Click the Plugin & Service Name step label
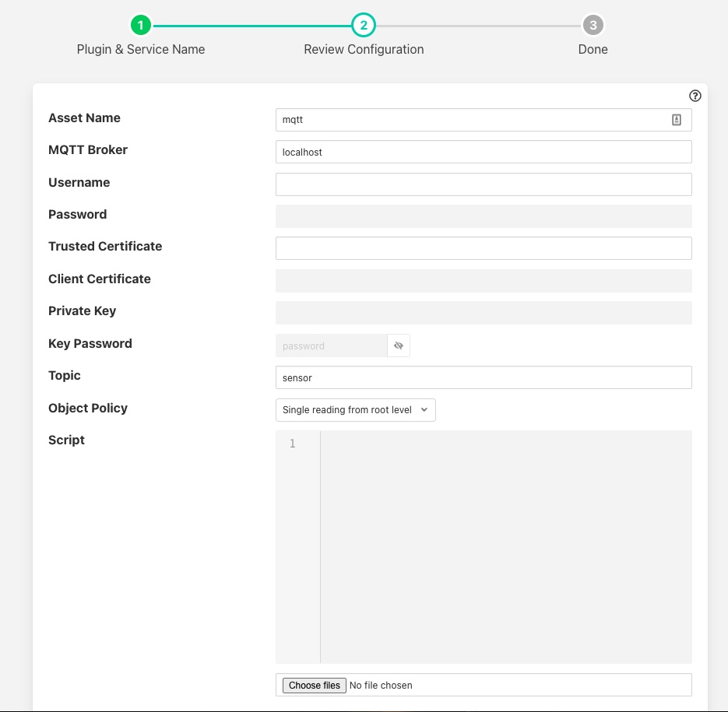Image resolution: width=728 pixels, height=712 pixels. [141, 49]
